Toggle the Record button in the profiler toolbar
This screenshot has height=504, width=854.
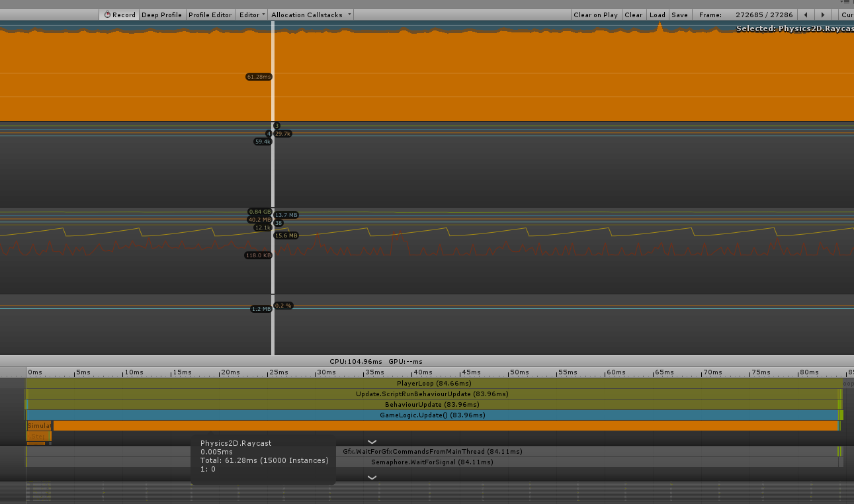point(119,14)
